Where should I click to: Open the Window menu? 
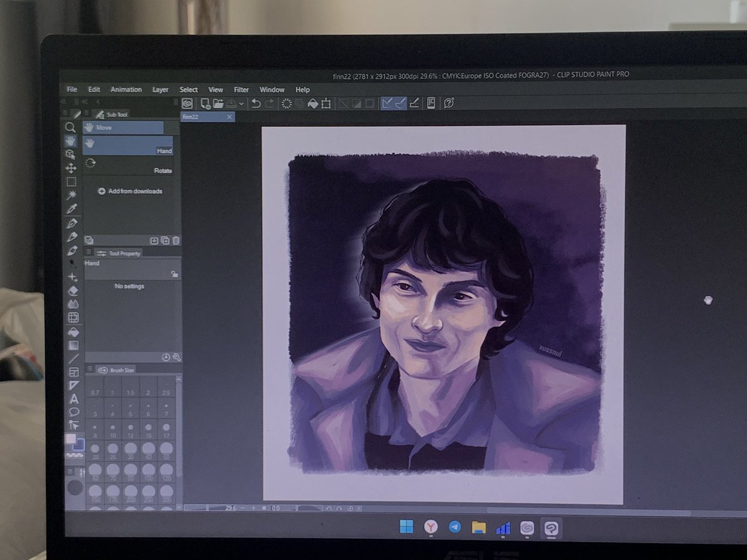tap(272, 90)
